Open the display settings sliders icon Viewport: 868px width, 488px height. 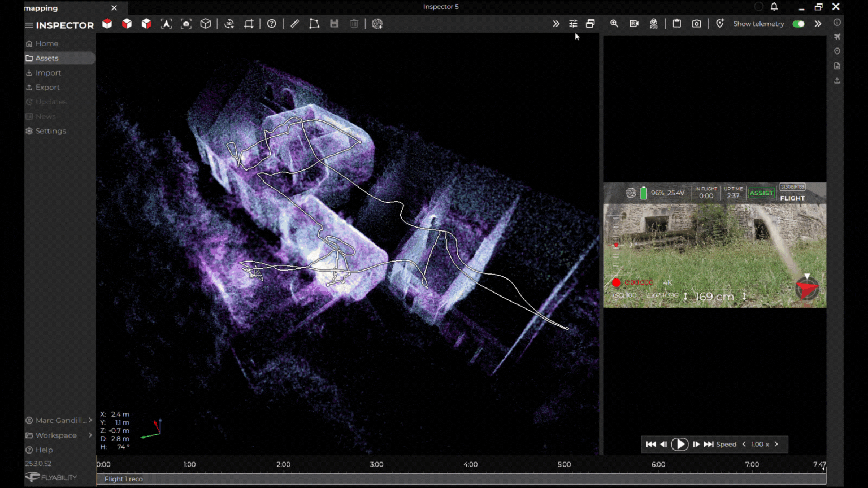click(x=573, y=24)
